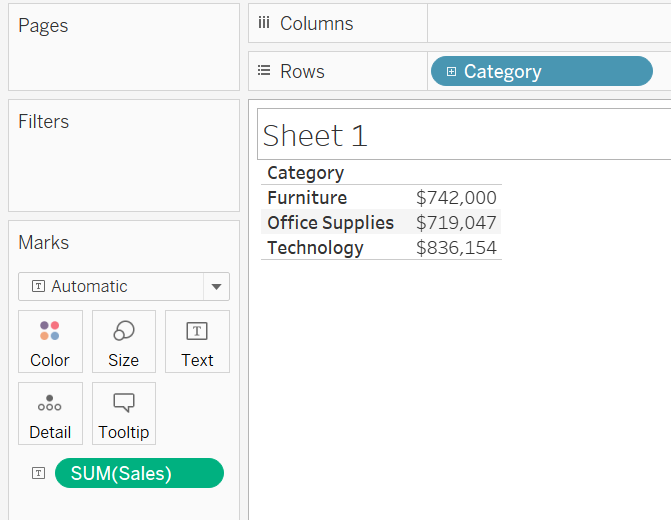Image resolution: width=671 pixels, height=520 pixels.
Task: Click the Marks card label
Action: point(43,243)
